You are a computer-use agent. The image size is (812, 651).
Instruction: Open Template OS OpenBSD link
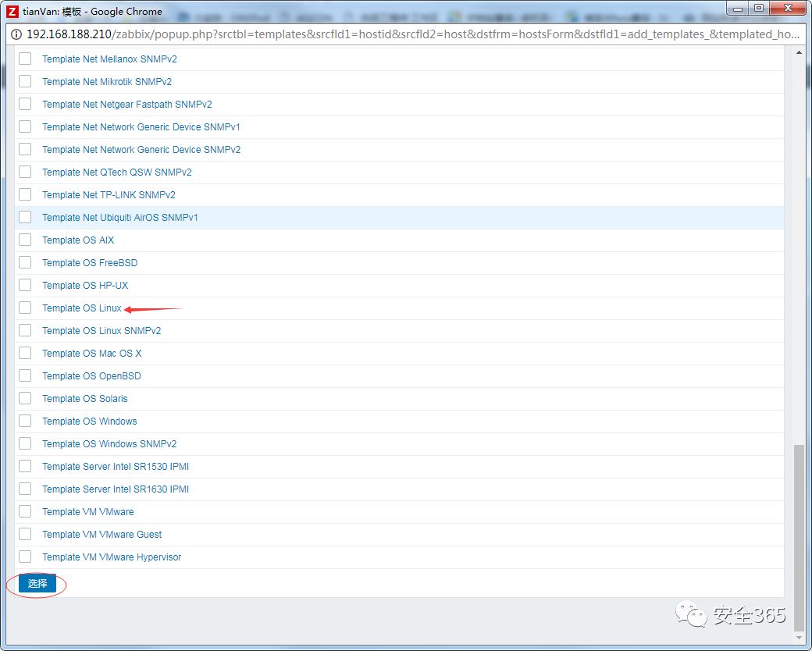pos(91,376)
